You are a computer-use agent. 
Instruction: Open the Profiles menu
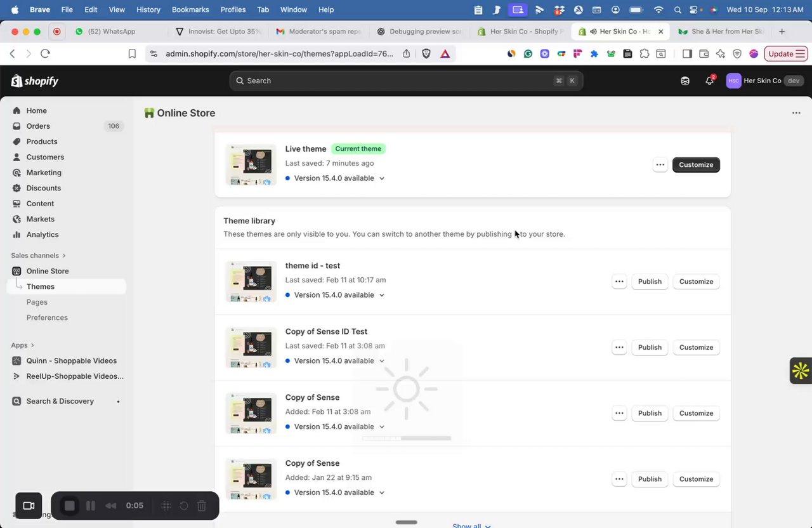[x=233, y=10]
